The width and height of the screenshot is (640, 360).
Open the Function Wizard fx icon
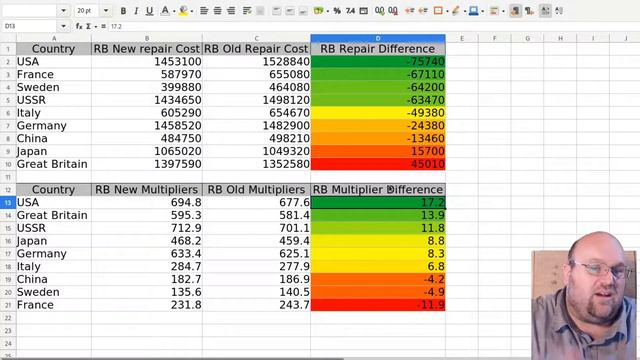(79, 26)
